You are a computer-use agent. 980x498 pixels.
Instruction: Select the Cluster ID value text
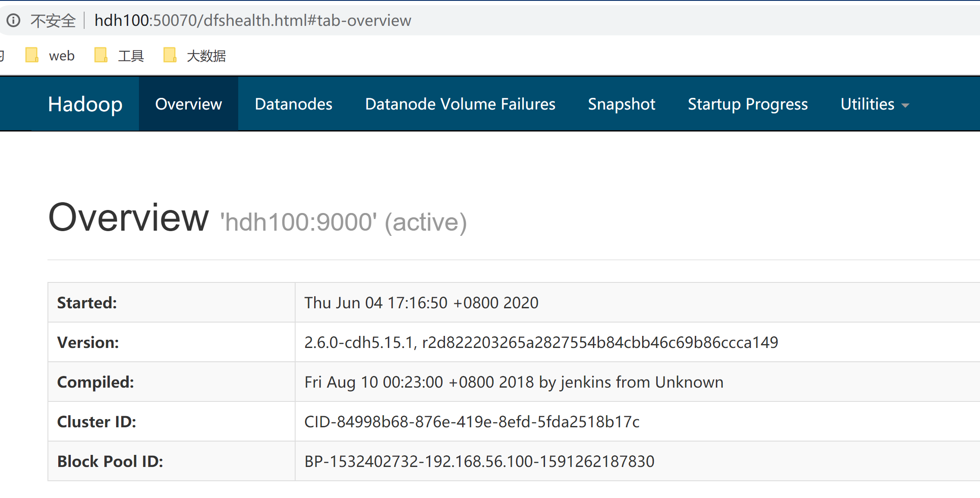pos(472,422)
